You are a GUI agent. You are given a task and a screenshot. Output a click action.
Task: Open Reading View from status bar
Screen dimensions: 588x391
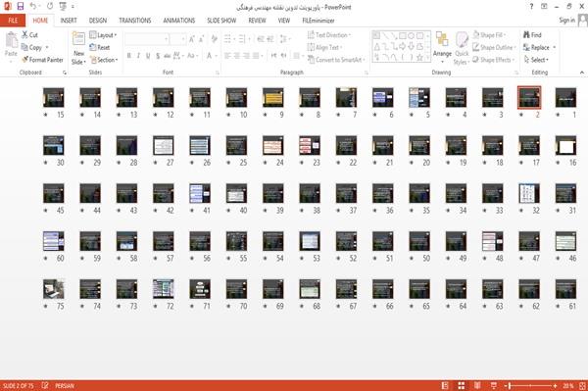click(477, 385)
